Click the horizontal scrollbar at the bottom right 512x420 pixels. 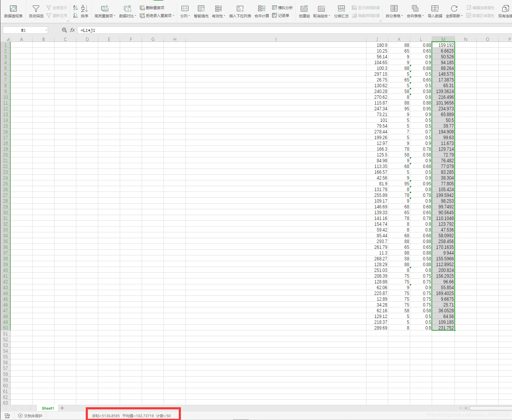[x=490, y=408]
